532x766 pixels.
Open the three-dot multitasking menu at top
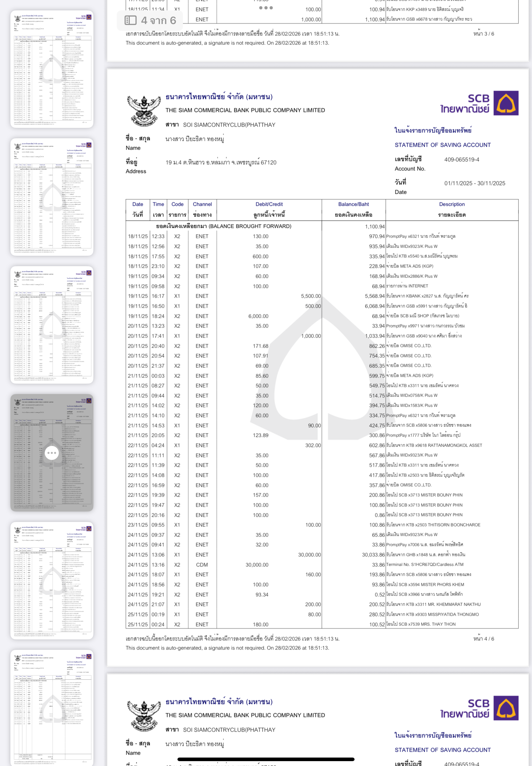tap(266, 8)
